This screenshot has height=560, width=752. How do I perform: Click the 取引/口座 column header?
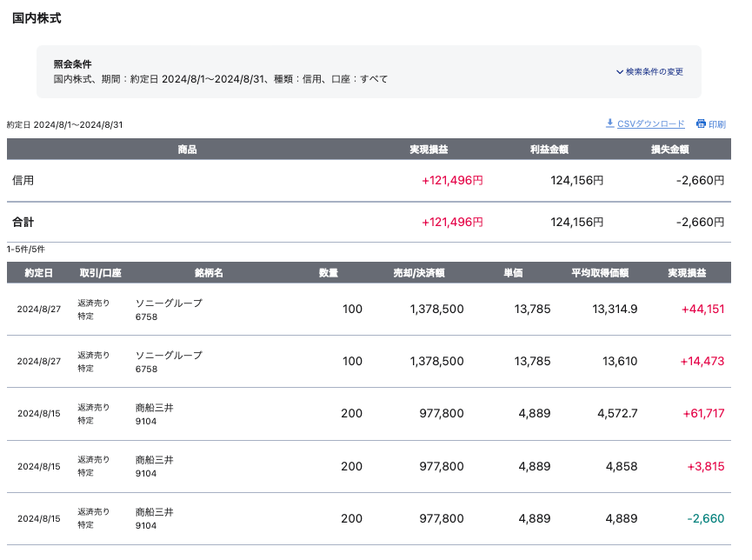click(100, 273)
